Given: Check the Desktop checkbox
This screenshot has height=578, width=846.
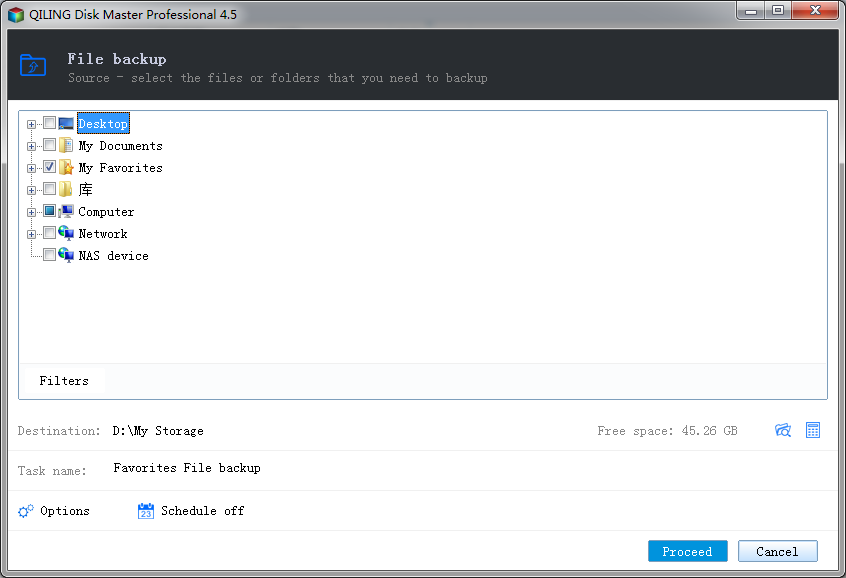Looking at the screenshot, I should click(x=48, y=123).
